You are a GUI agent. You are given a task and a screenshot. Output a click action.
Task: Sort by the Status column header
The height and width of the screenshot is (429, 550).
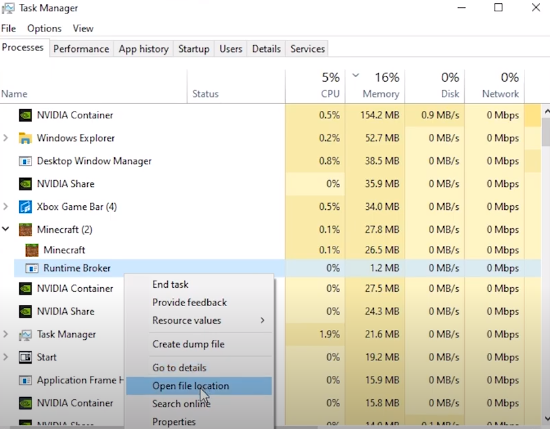236,86
